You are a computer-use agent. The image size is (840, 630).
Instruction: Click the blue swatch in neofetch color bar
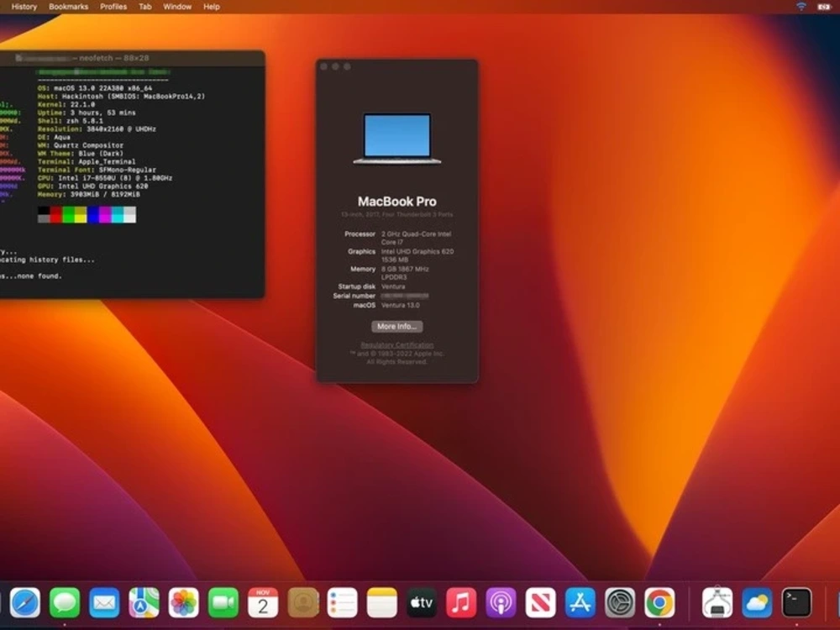click(93, 215)
